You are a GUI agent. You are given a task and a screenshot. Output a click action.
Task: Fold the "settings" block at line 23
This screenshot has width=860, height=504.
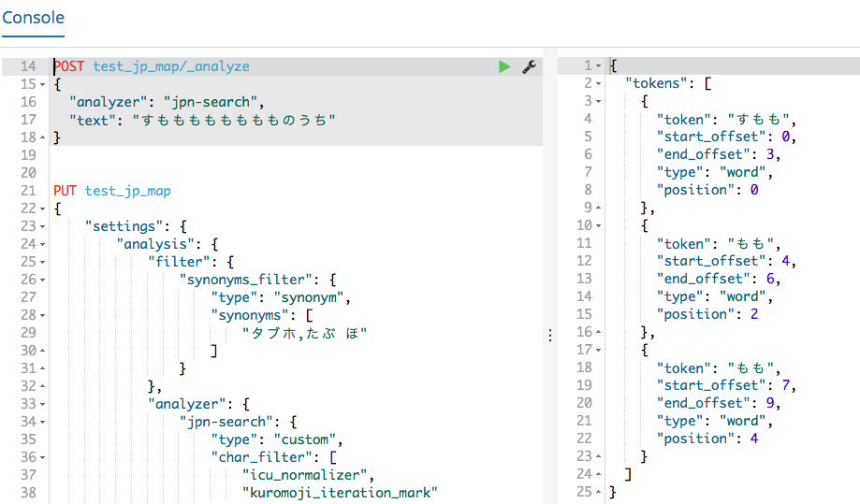[42, 227]
